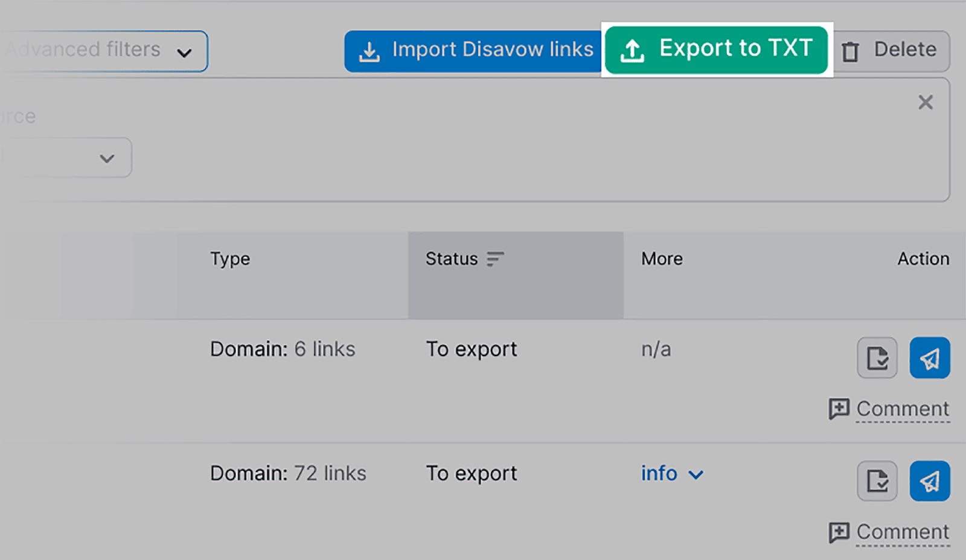Click the comment icon in 72 links row

point(839,532)
